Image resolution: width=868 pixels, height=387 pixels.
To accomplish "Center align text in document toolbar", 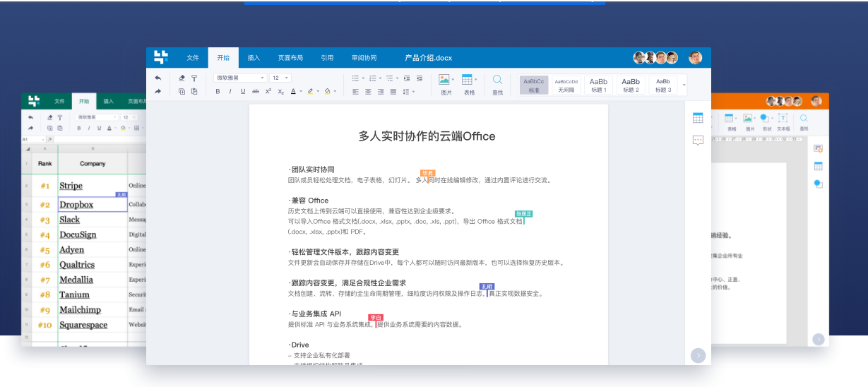I will [x=368, y=92].
